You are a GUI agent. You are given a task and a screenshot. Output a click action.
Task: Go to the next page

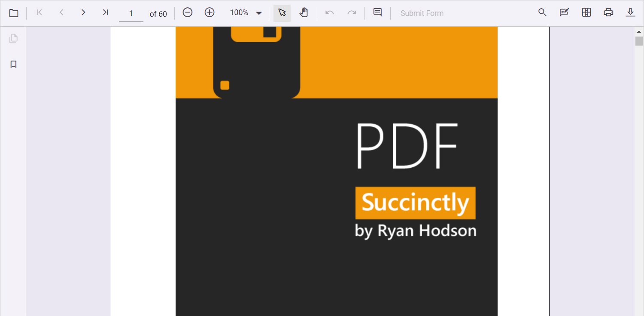pyautogui.click(x=83, y=13)
